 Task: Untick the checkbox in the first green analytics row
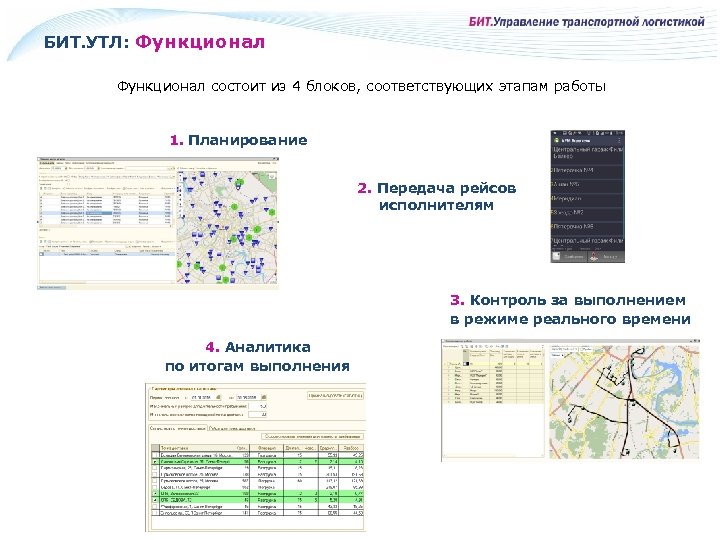click(155, 461)
